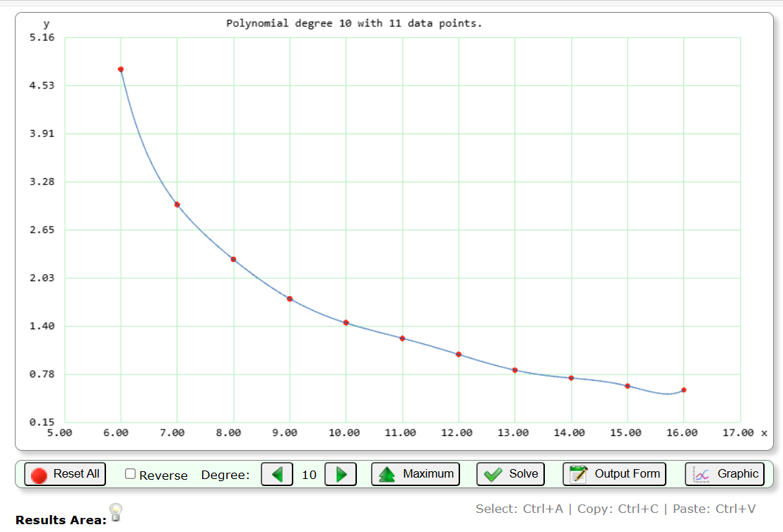Screen dimensions: 783x532
Task: Click the Solve button with green checkmark
Action: 512,474
